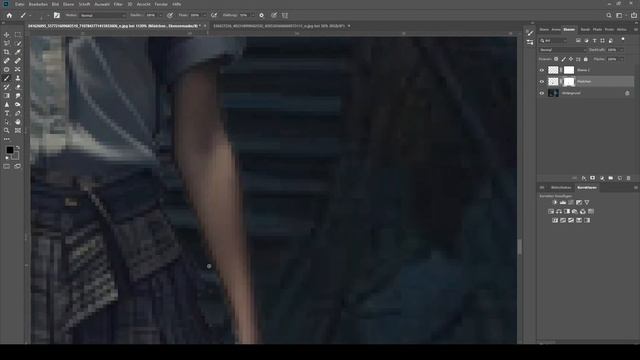Delete the layer with the trash icon
This screenshot has height=360, width=640.
629,178
